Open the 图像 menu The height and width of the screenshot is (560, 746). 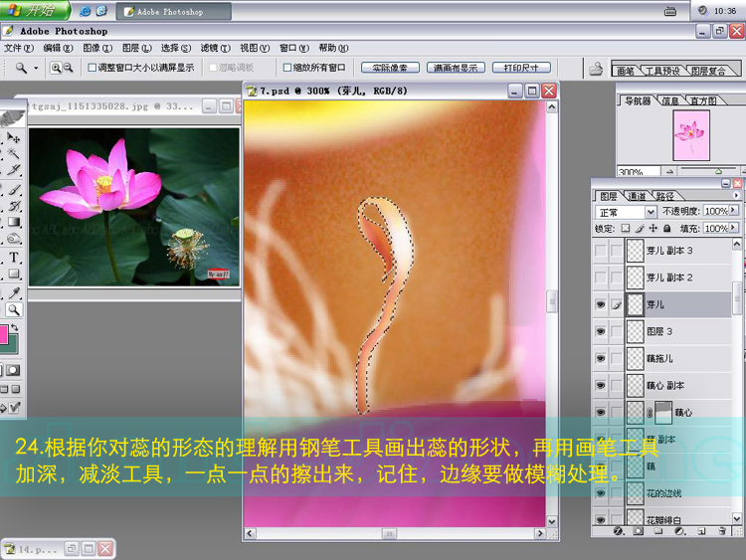pos(97,48)
